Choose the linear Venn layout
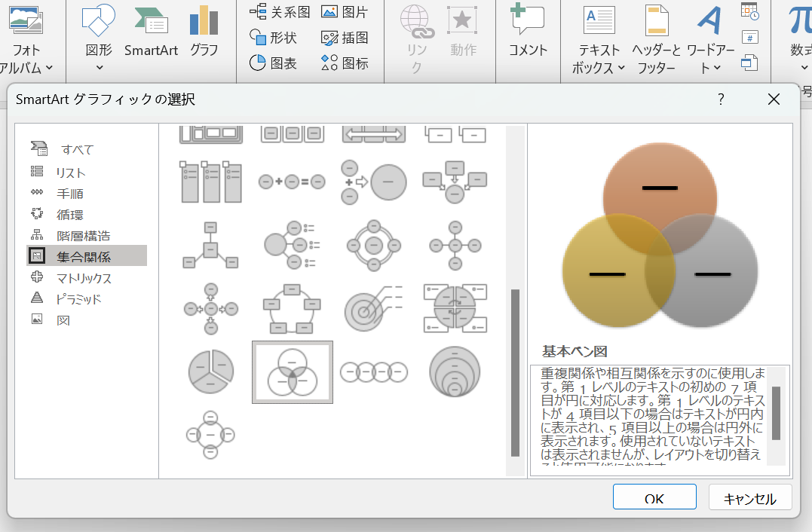This screenshot has width=812, height=532. (373, 372)
